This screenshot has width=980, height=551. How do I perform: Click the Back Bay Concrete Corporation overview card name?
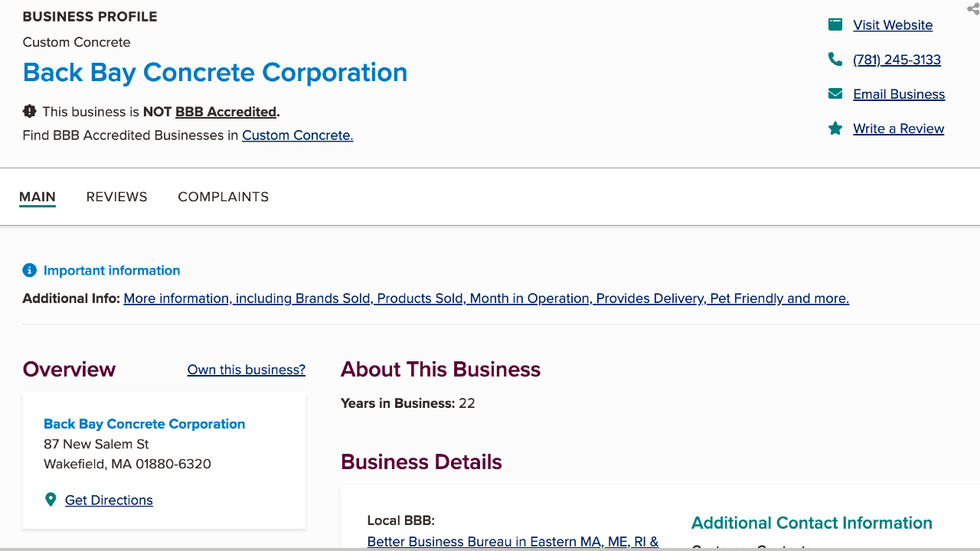(145, 424)
